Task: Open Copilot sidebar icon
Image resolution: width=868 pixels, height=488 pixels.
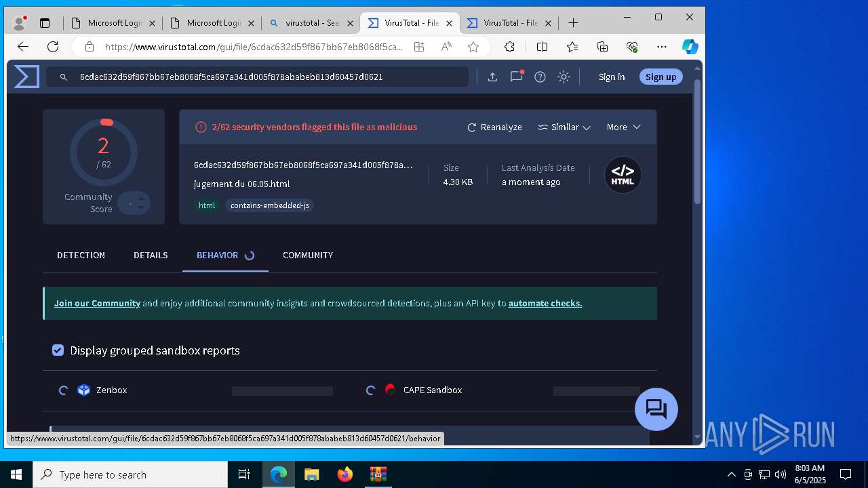Action: click(690, 47)
